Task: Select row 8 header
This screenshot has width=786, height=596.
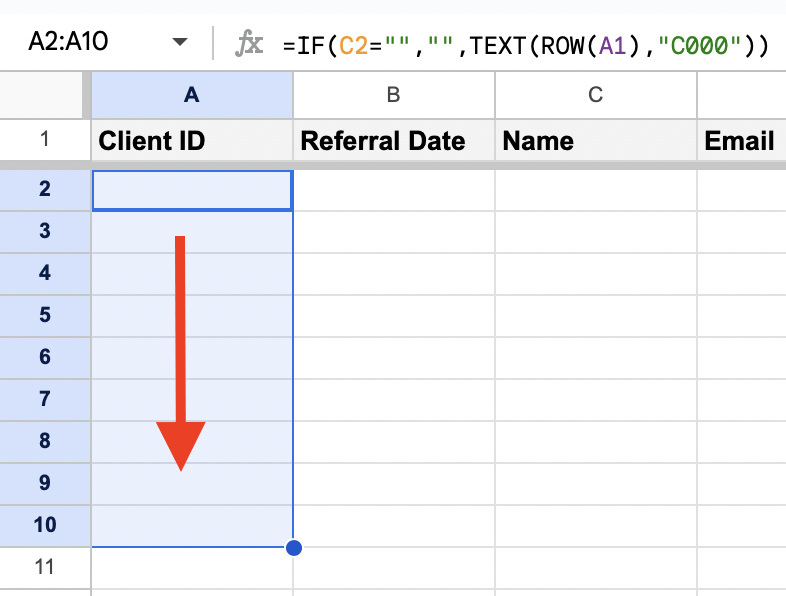Action: point(45,442)
